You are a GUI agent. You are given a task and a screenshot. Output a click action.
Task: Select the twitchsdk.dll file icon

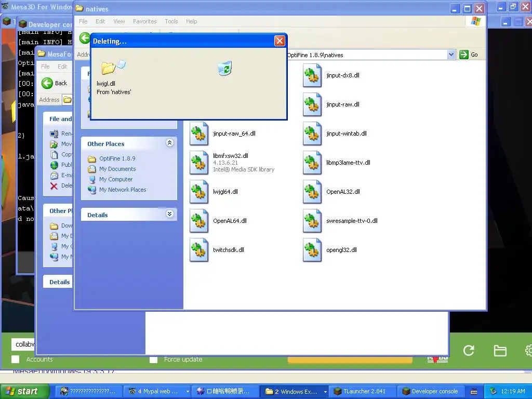click(199, 250)
